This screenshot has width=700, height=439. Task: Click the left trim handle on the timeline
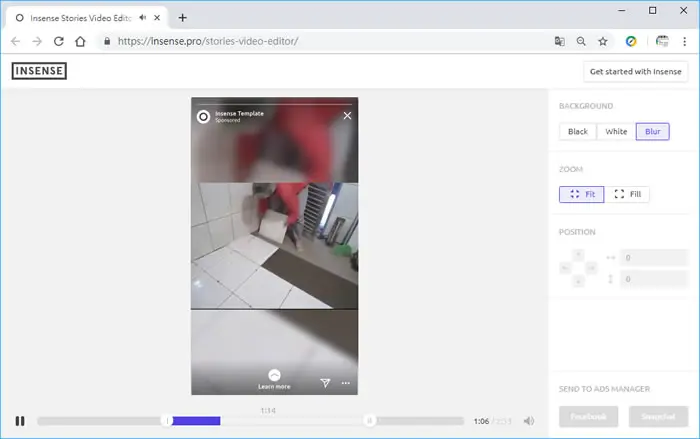167,421
